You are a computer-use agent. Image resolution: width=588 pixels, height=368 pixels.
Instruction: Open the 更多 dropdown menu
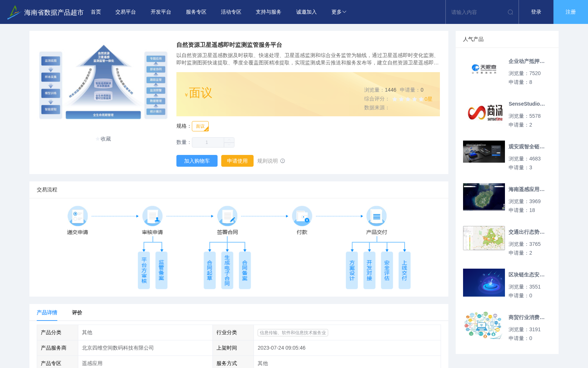pyautogui.click(x=339, y=12)
